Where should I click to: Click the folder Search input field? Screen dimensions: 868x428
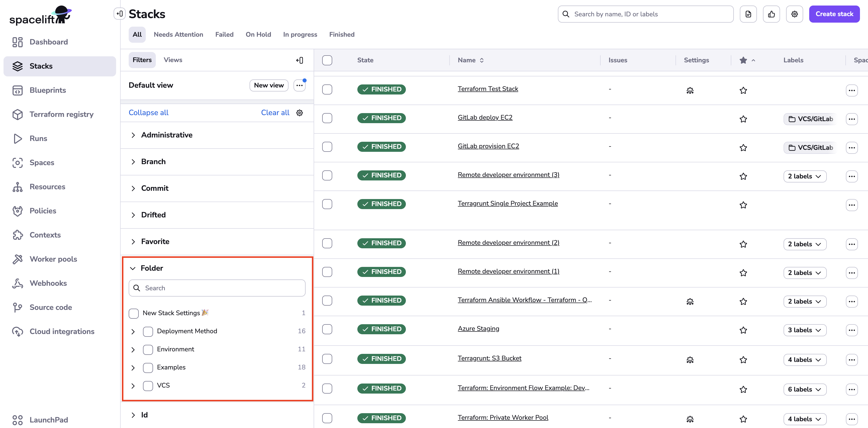pos(222,288)
